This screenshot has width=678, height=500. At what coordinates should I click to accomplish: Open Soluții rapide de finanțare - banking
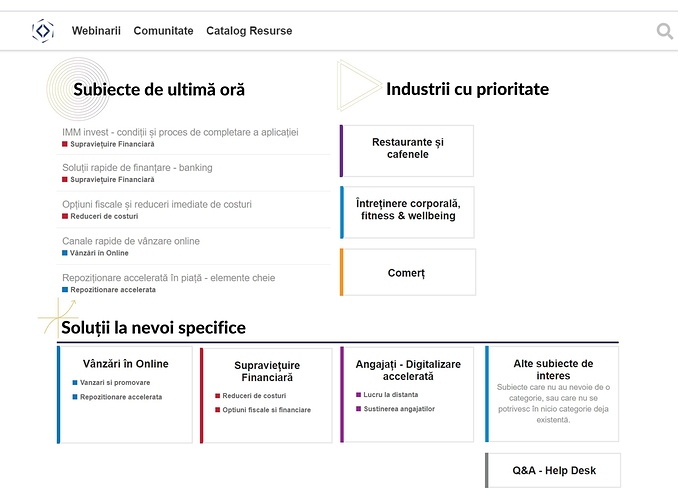tap(137, 167)
